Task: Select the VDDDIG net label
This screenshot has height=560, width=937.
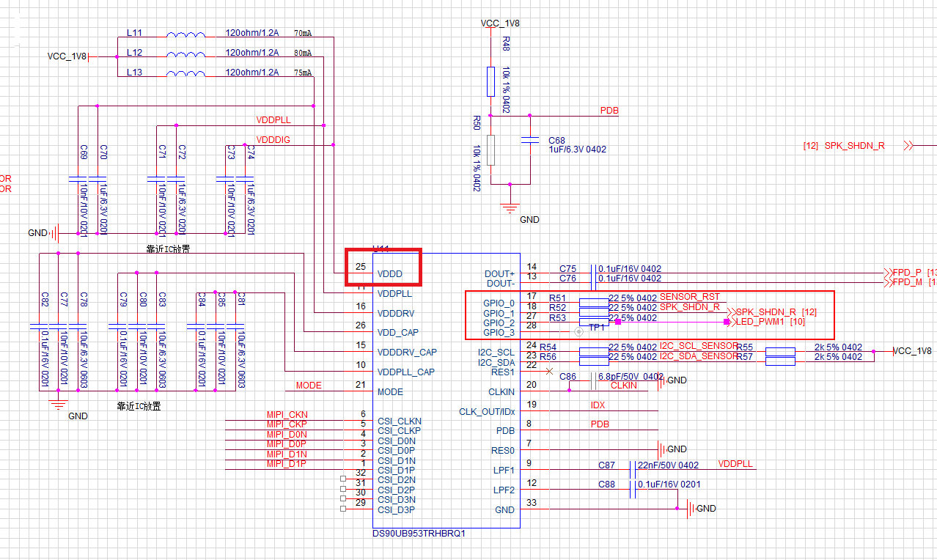Action: [273, 139]
